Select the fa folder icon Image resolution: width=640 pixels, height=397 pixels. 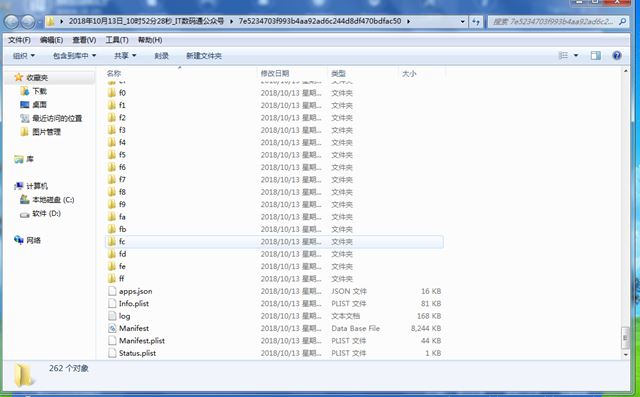[x=111, y=217]
